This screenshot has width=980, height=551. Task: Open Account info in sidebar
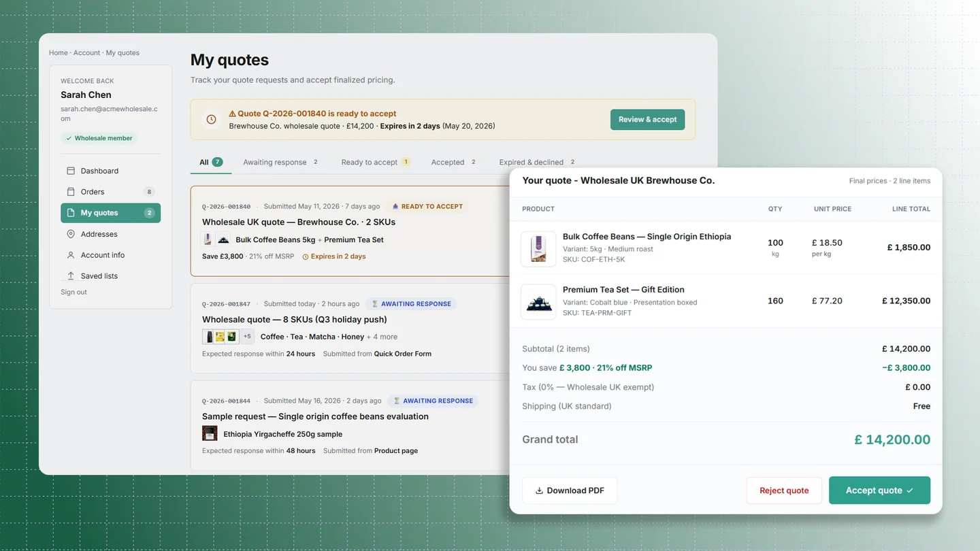pyautogui.click(x=110, y=255)
